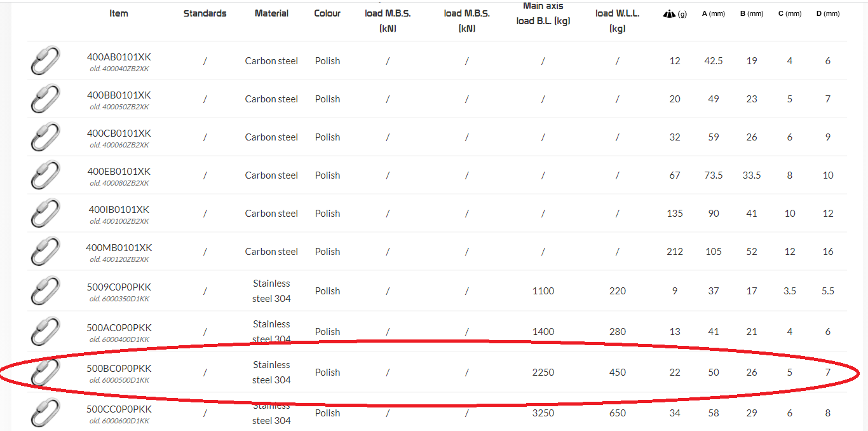Click quick link image for 5009C0P0PKK

coord(44,291)
